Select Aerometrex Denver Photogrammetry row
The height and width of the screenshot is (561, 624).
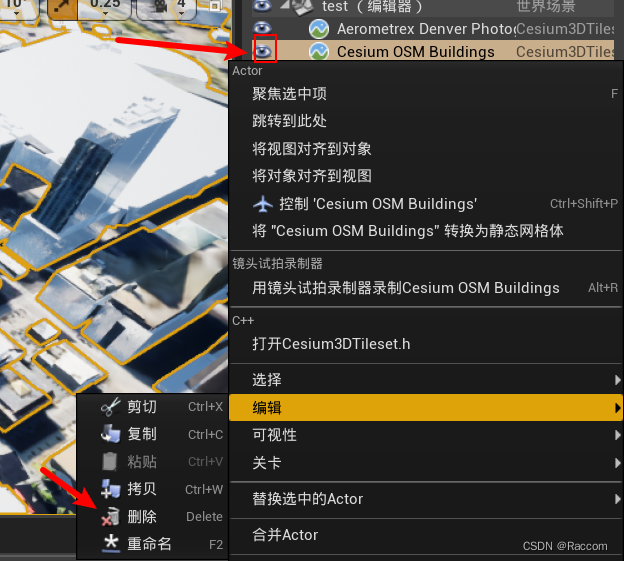(x=433, y=28)
